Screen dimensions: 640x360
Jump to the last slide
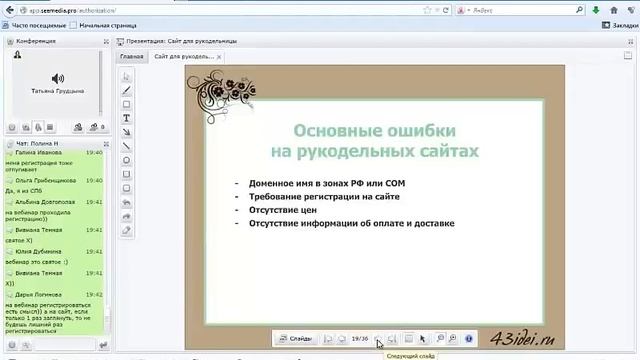[x=392, y=339]
